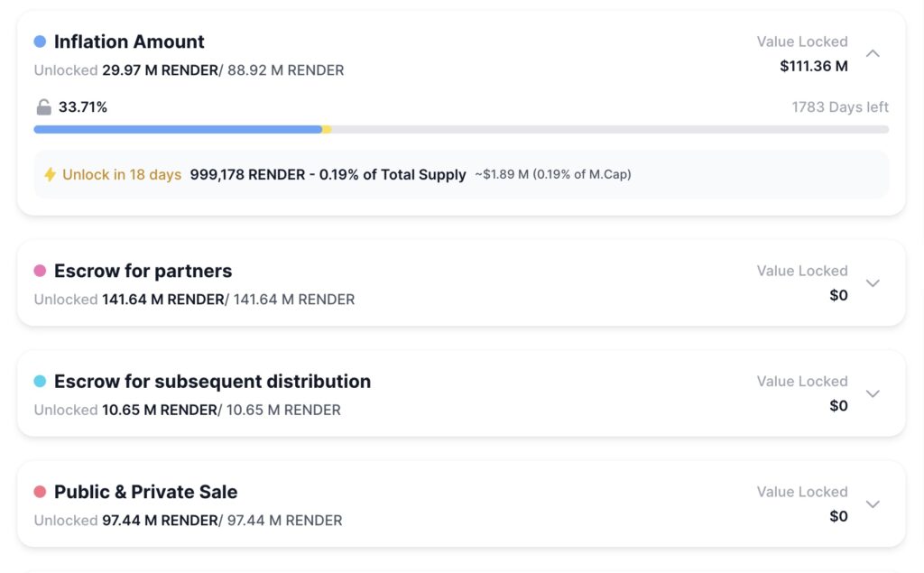Click the Escrow for subsequent distribution title
The image size is (924, 573).
point(212,382)
